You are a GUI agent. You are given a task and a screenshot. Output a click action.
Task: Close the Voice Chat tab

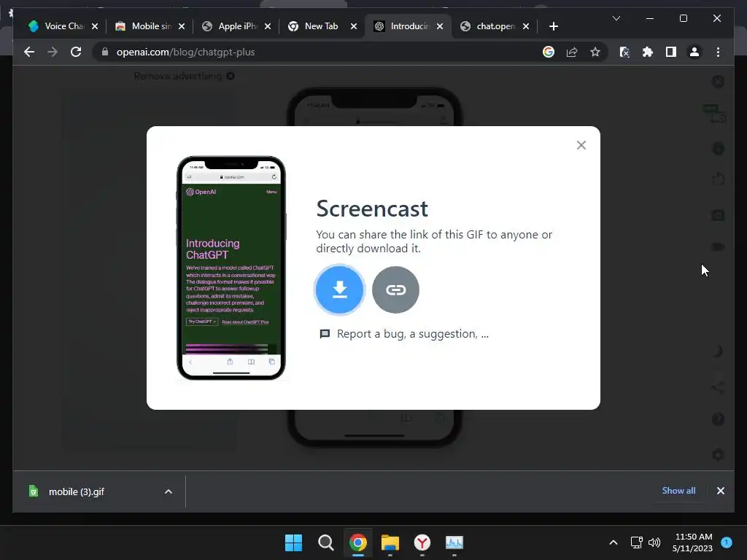[x=95, y=27]
